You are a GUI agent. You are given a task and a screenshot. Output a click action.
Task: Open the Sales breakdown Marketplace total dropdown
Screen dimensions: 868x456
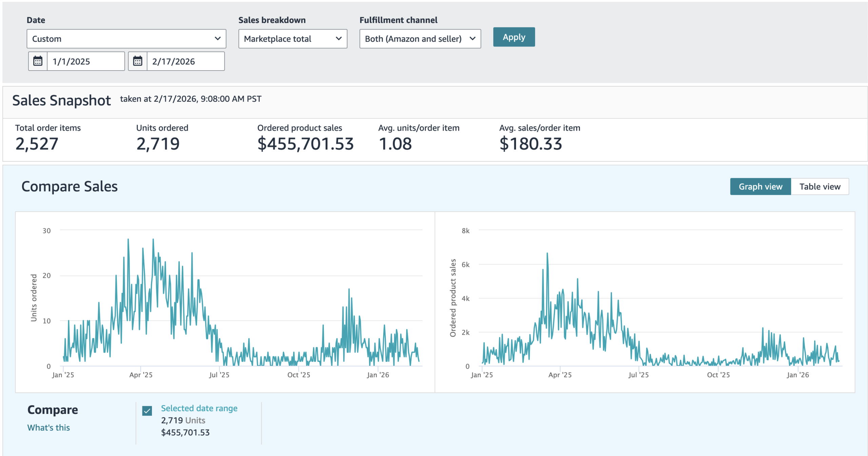click(x=292, y=39)
